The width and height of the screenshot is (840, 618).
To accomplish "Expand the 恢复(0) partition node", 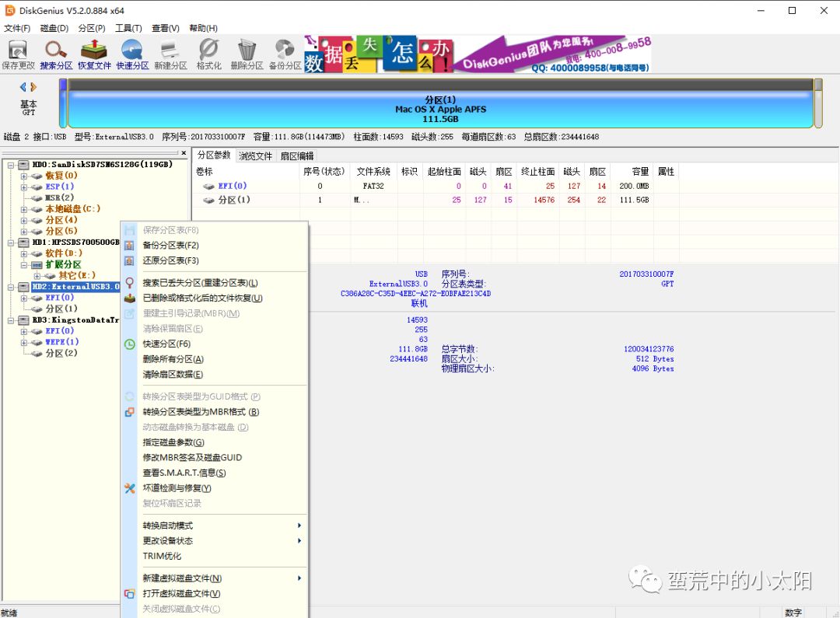I will 23,176.
